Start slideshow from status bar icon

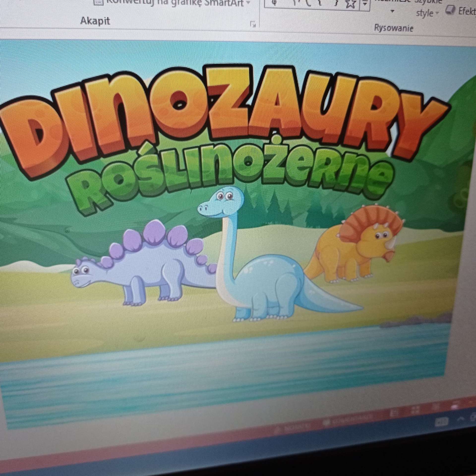pos(454,407)
